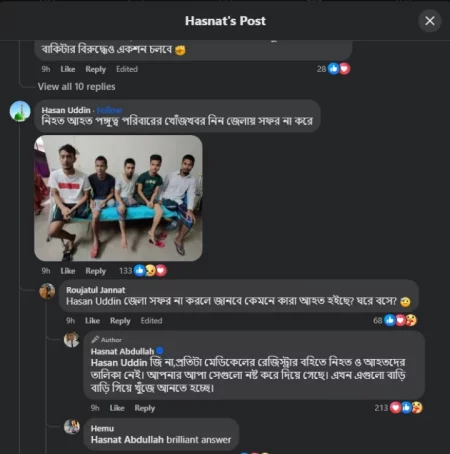View the 68 reactions on Roujatul Jannat's reply
The height and width of the screenshot is (454, 450).
pos(395,320)
